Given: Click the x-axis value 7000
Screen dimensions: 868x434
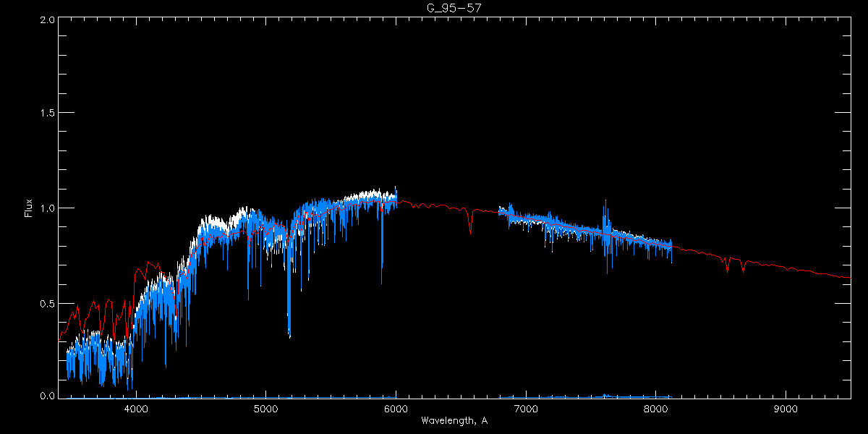Looking at the screenshot, I should coord(526,409).
